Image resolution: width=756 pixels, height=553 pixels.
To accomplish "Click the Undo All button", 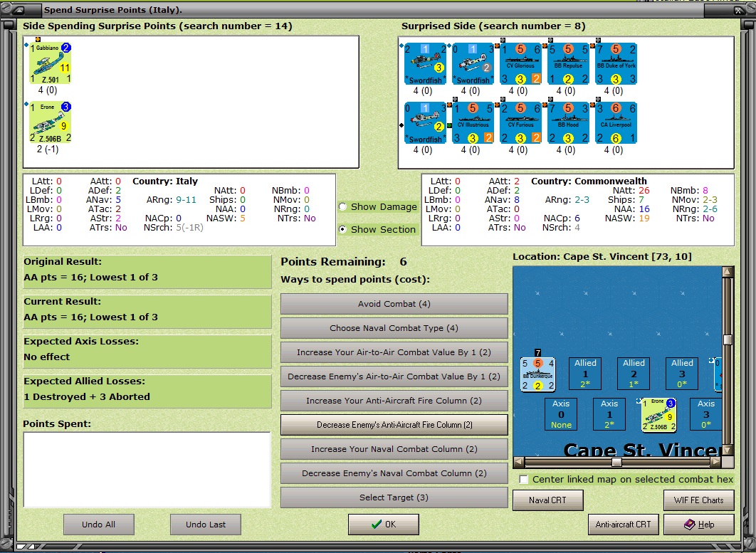I will [99, 525].
